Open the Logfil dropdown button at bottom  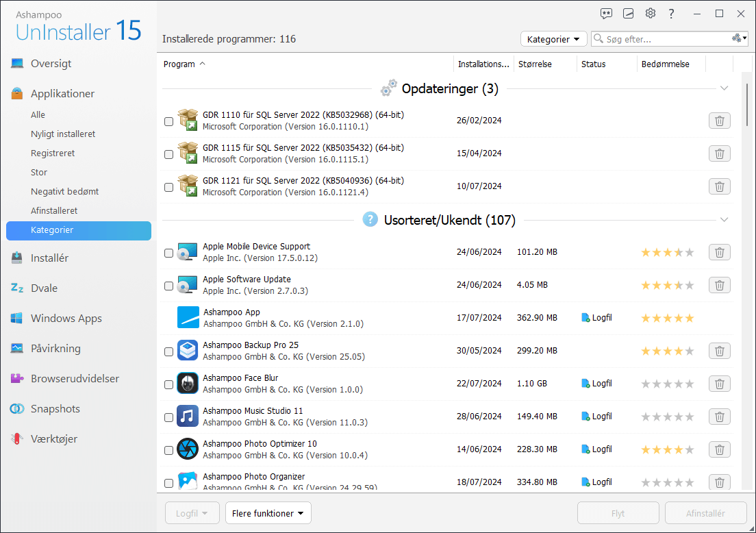[192, 513]
